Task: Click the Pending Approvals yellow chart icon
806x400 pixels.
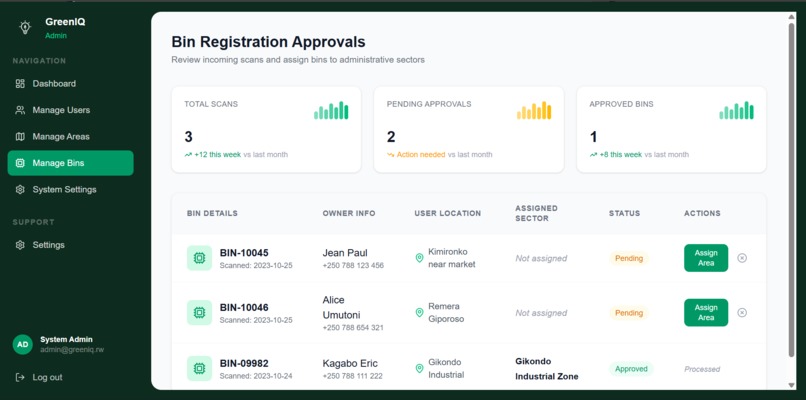Action: tap(534, 111)
